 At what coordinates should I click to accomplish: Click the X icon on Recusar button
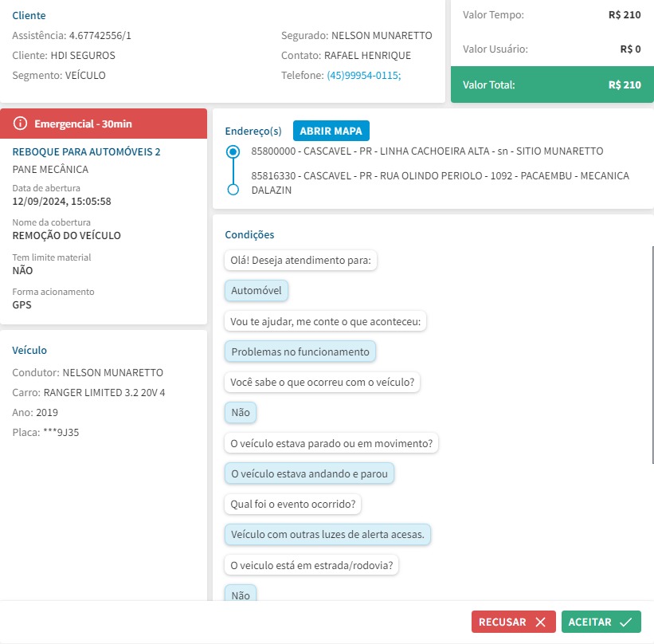pos(541,622)
